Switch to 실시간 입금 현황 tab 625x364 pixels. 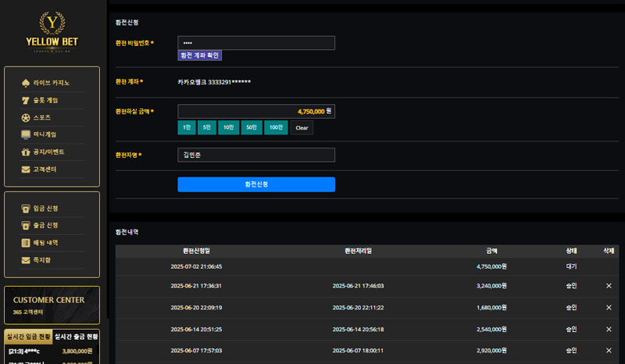pos(28,337)
